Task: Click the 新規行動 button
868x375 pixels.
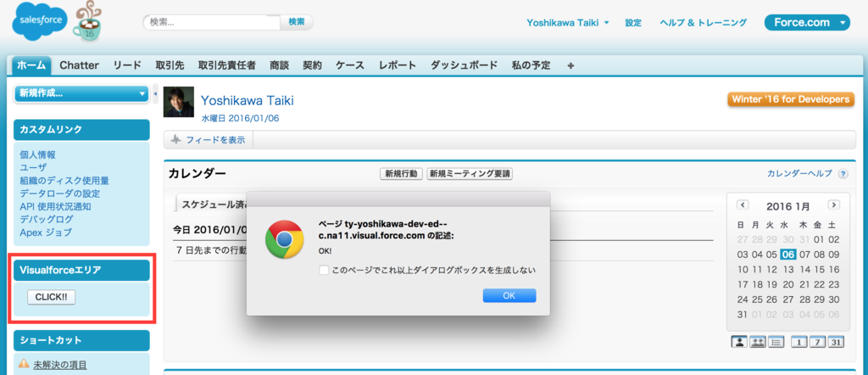Action: tap(401, 174)
